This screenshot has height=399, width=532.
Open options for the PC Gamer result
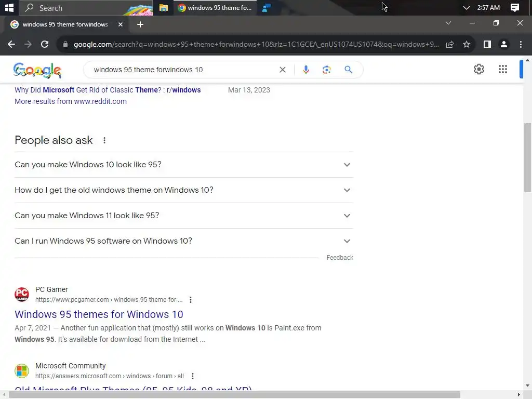(x=191, y=300)
